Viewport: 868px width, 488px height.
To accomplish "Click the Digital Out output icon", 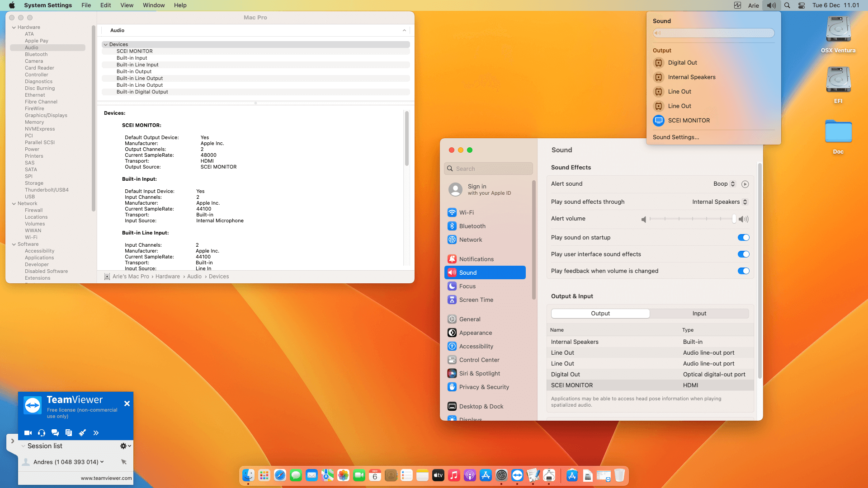I will point(659,63).
